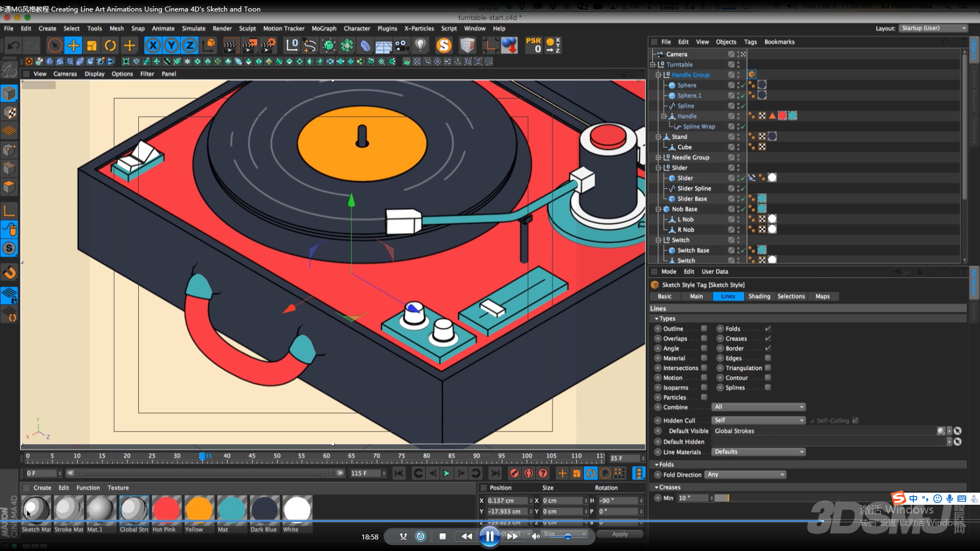Click the X position field 0.137 cm
Image resolution: width=980 pixels, height=551 pixels.
(x=508, y=501)
